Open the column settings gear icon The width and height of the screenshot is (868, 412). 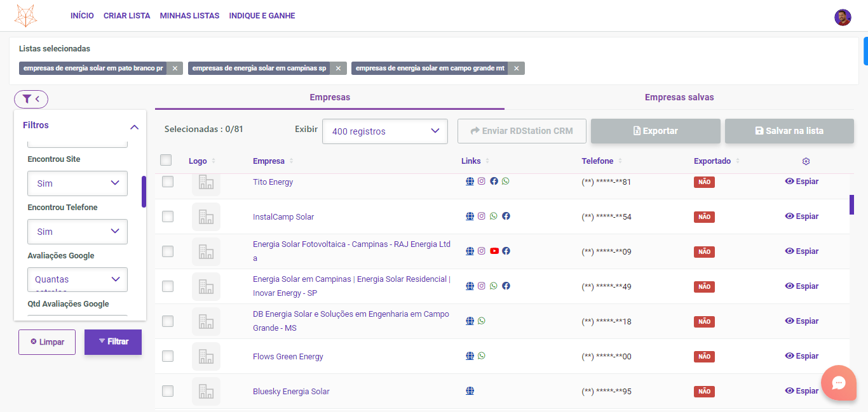pos(806,161)
